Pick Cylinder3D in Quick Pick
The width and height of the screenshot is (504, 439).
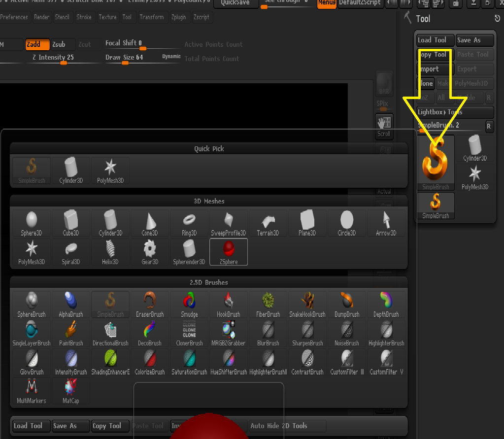[x=71, y=170]
